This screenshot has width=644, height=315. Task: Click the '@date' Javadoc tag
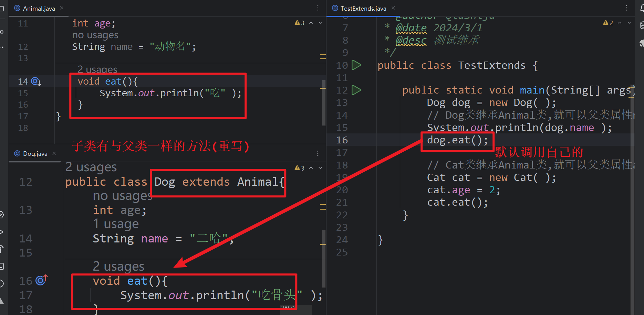[411, 28]
